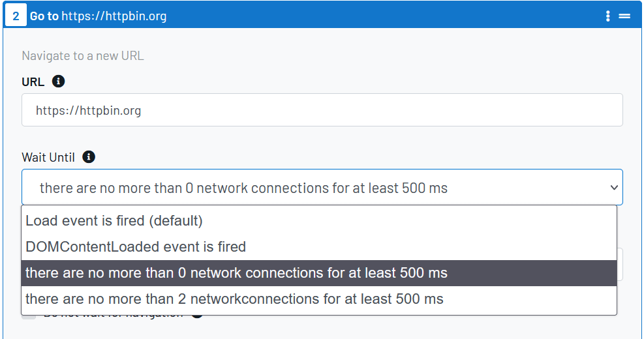
Task: Focus the URL field containing https://httpbin.org
Action: click(322, 110)
